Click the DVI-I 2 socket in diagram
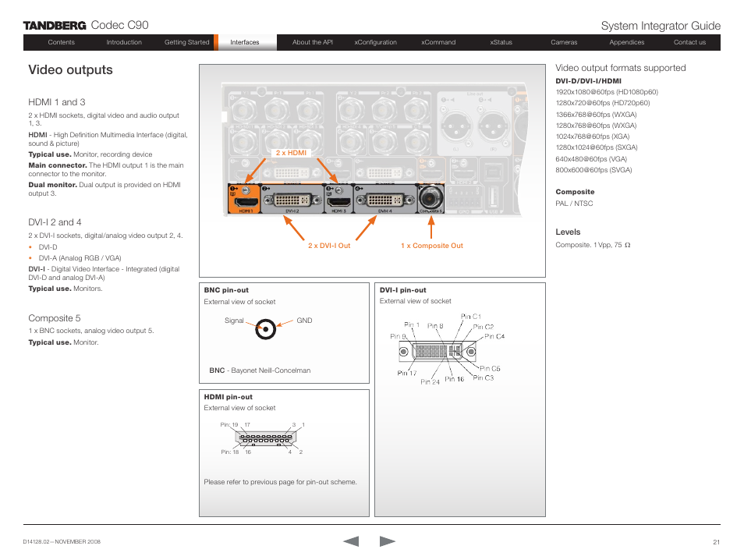 [292, 199]
